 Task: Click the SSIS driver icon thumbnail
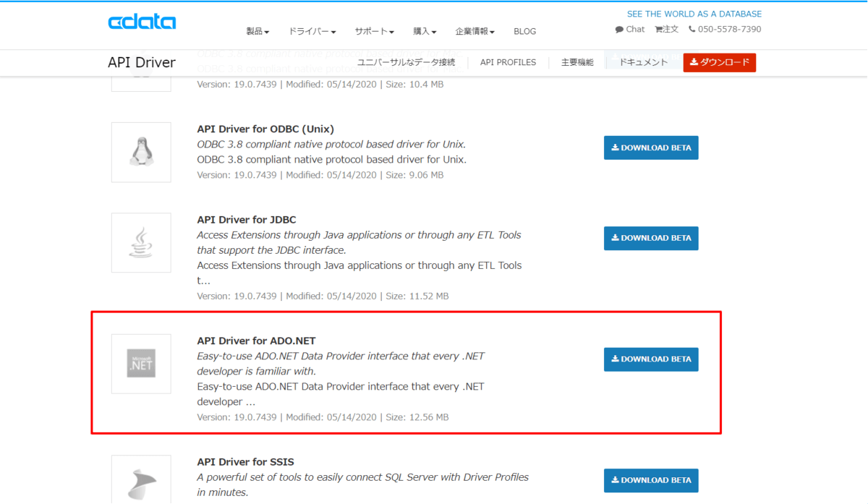tap(141, 479)
